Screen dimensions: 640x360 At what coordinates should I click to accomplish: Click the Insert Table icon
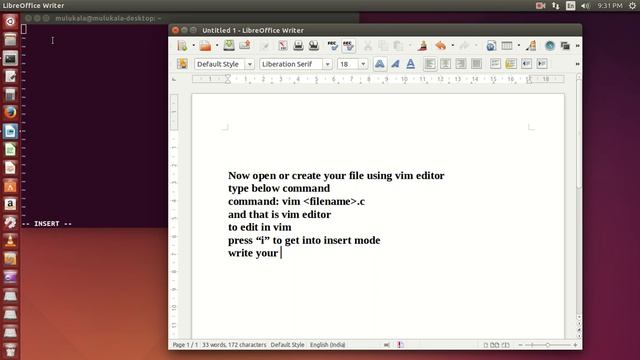507,46
